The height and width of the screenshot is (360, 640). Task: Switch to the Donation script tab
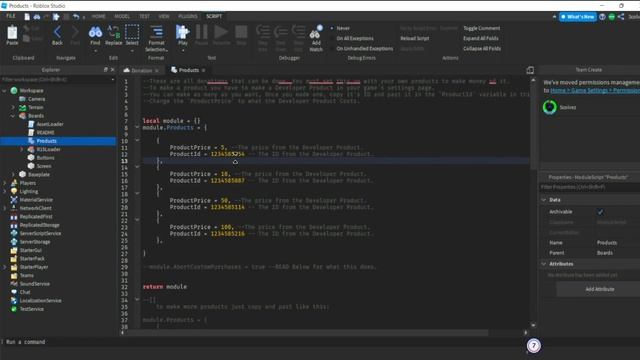point(141,70)
